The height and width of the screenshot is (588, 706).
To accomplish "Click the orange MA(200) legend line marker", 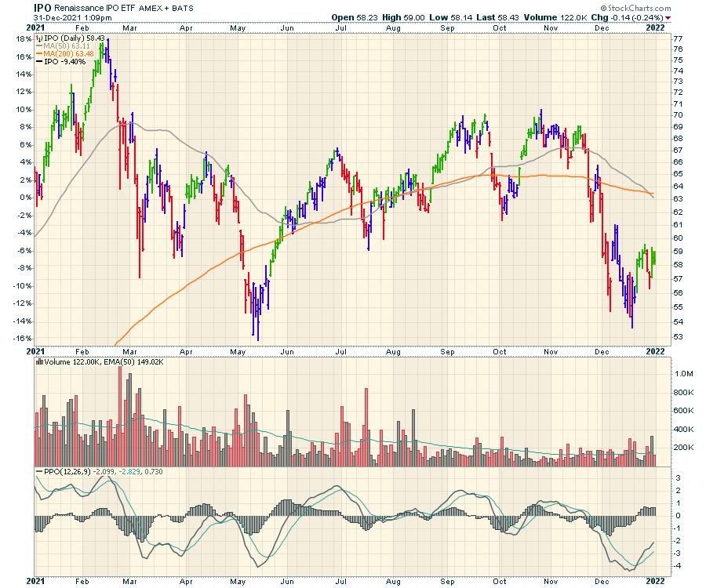I will click(39, 53).
